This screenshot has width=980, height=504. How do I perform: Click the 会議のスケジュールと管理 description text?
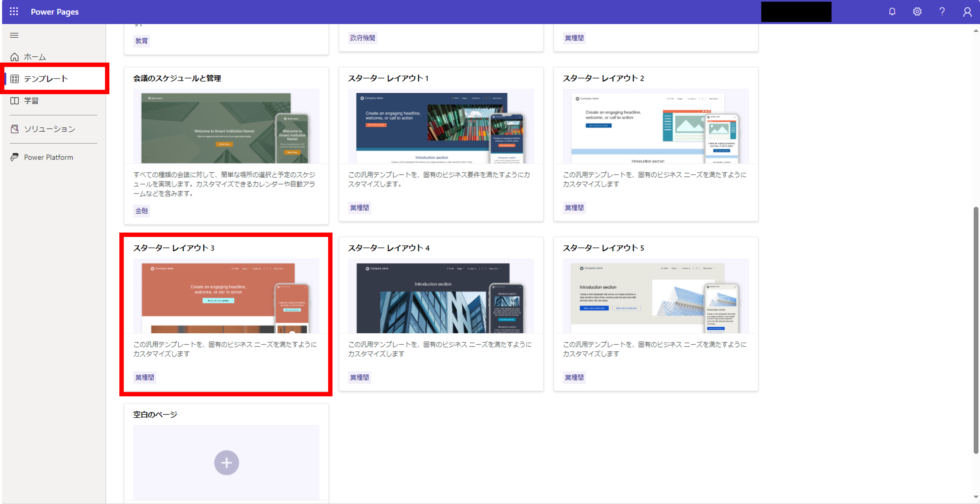[x=224, y=184]
